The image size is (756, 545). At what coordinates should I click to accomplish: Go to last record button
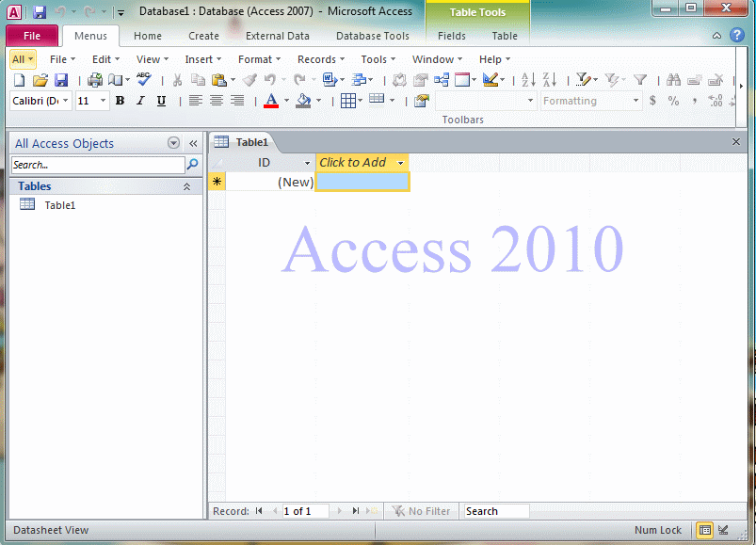(355, 511)
